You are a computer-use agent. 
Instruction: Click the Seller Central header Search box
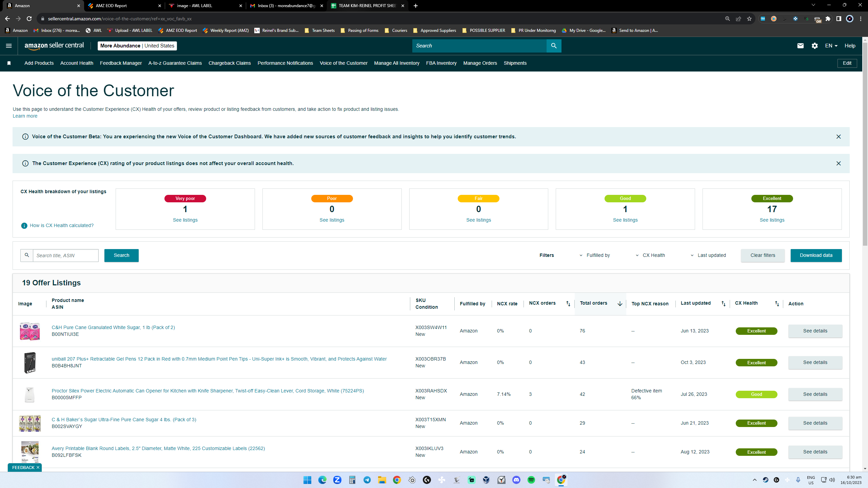coord(479,46)
